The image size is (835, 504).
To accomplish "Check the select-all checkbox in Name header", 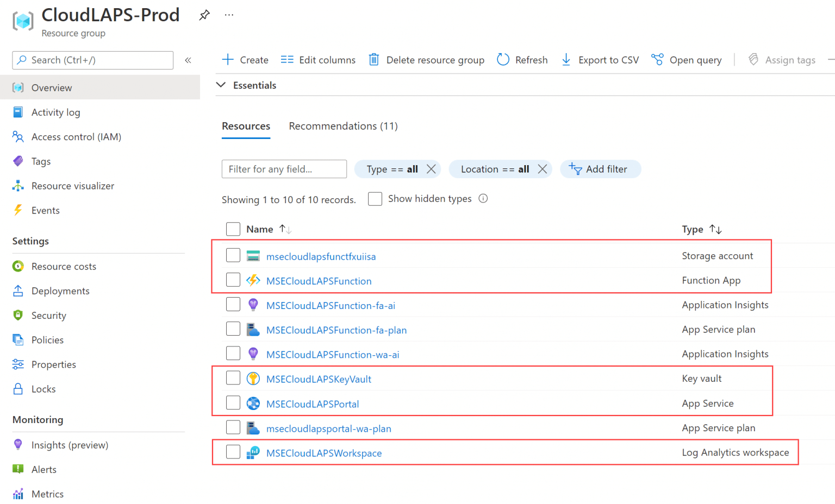I will click(233, 229).
